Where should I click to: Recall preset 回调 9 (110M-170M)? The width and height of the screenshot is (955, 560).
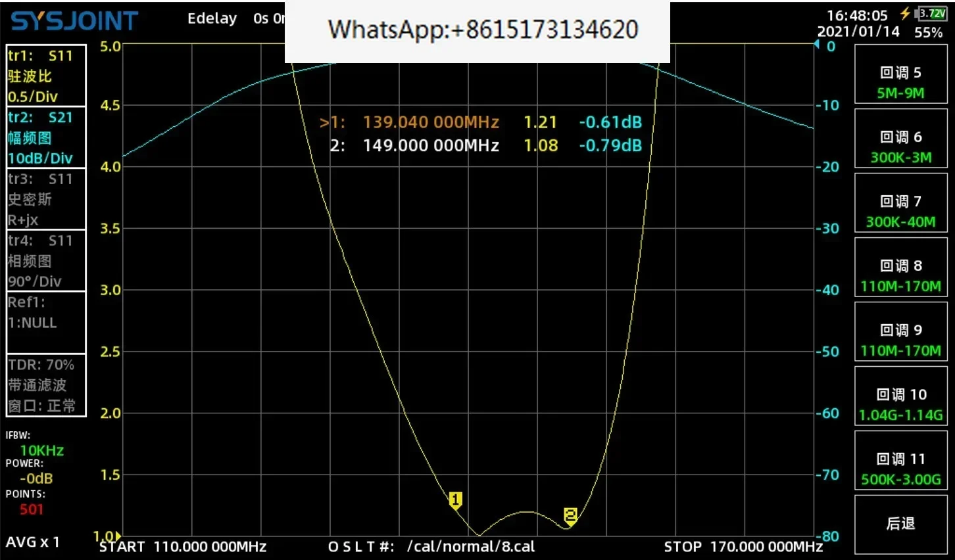pyautogui.click(x=900, y=332)
